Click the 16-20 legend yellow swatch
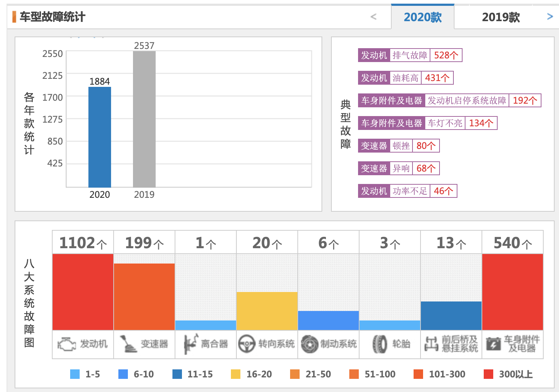Image resolution: width=559 pixels, height=392 pixels. point(236,374)
